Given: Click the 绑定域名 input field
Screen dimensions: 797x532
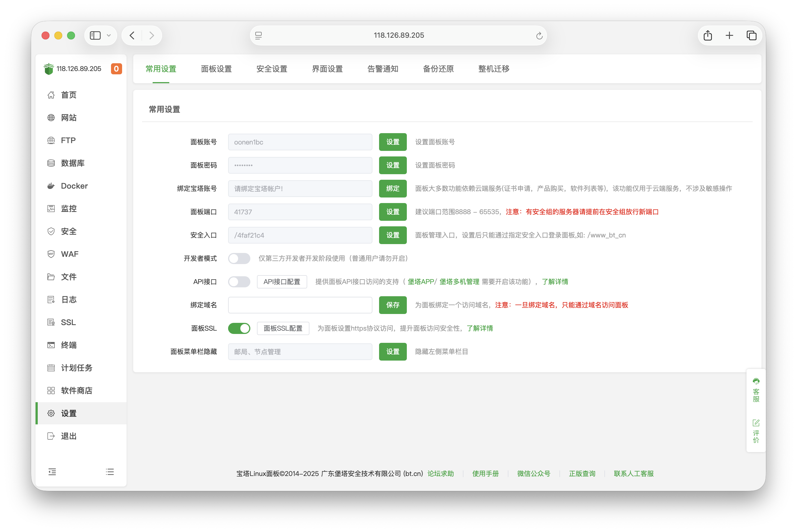Looking at the screenshot, I should pyautogui.click(x=300, y=305).
